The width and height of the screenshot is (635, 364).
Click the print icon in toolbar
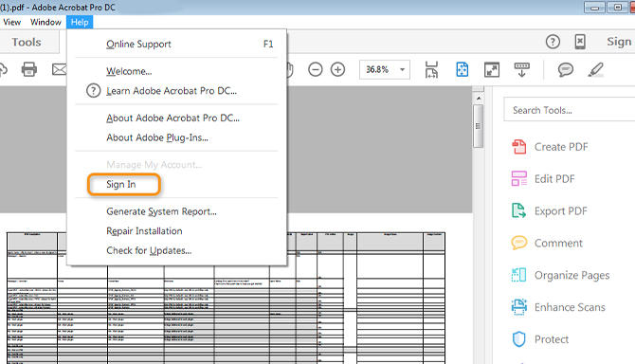[28, 69]
